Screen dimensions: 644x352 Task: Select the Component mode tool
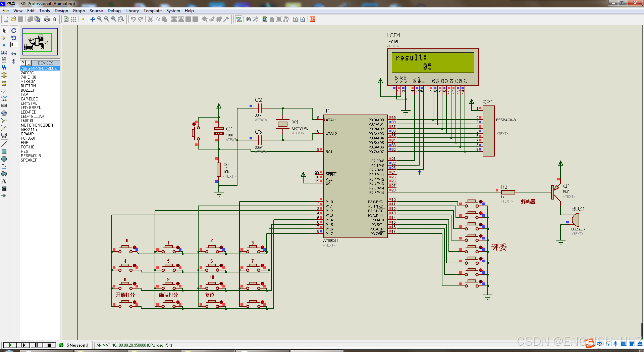click(x=4, y=38)
